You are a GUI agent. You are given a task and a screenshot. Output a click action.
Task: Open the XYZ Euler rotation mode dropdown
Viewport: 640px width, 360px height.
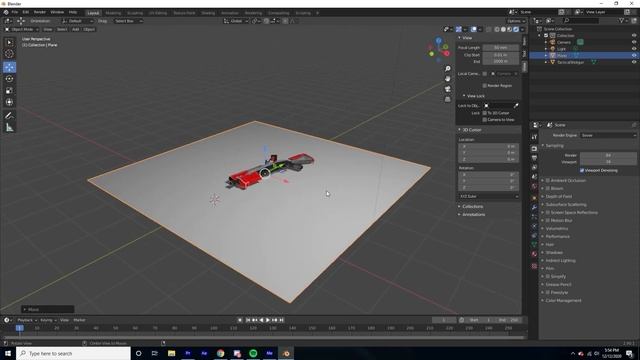click(489, 197)
